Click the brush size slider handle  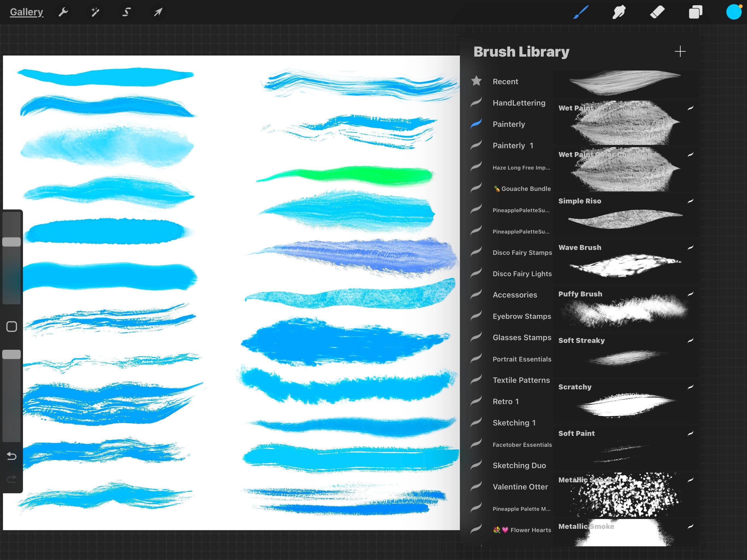point(11,242)
